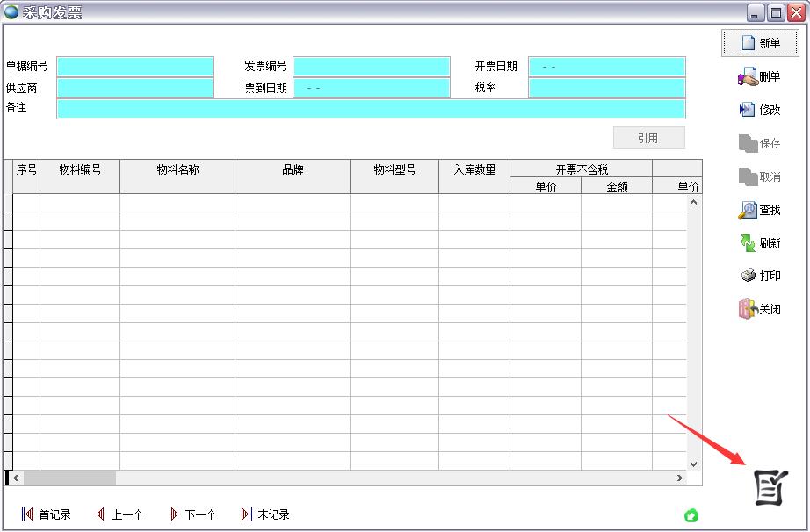Screen dimensions: 810x532
Task: Select the 开票日期 date field
Action: [x=606, y=67]
